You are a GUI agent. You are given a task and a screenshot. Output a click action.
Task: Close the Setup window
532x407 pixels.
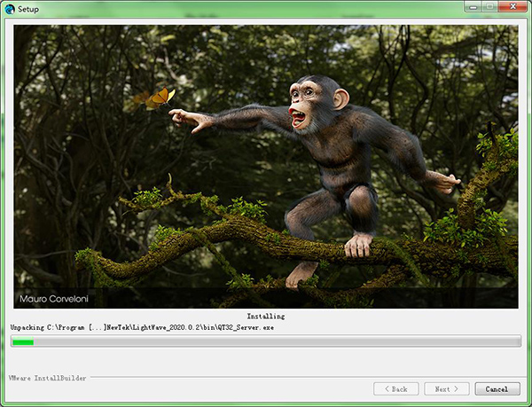click(513, 6)
